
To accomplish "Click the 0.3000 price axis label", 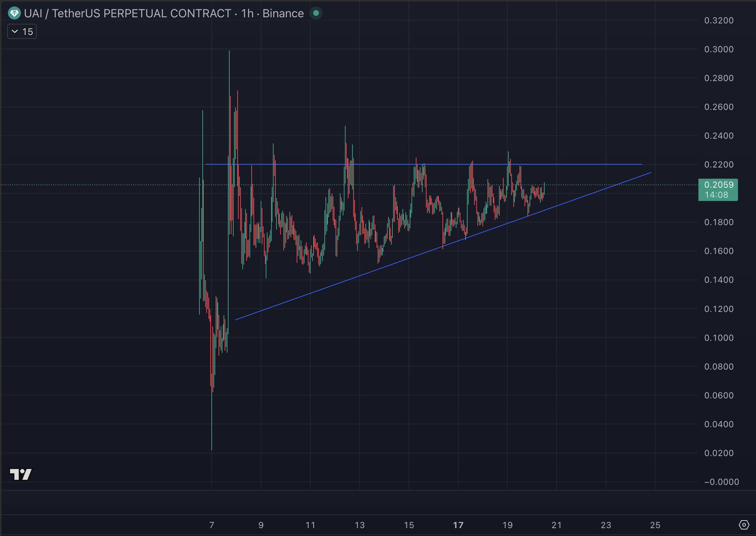I will [x=718, y=49].
